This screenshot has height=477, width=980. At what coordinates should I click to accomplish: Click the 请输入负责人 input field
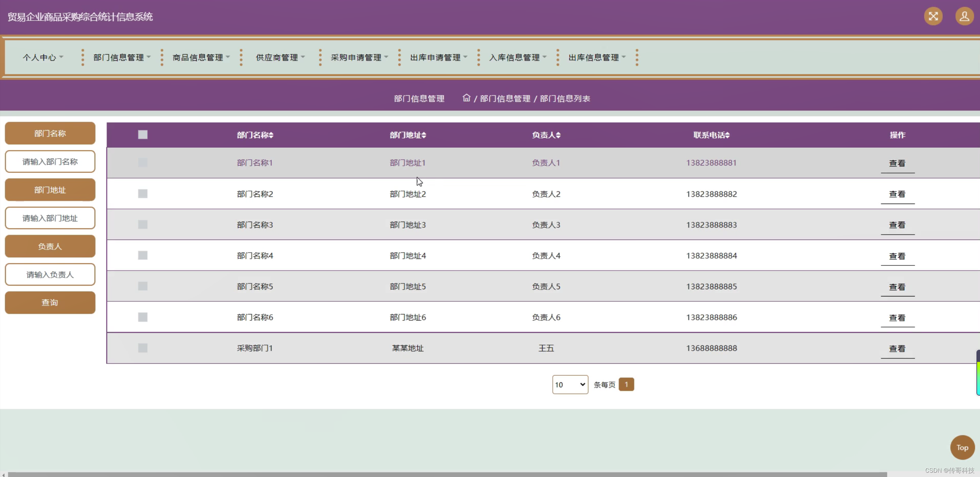(50, 274)
